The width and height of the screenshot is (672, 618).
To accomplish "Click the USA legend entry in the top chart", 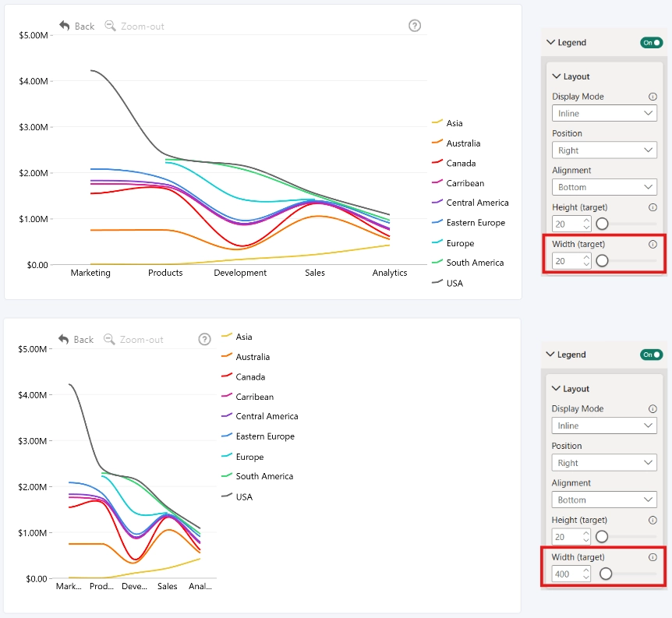I will point(447,283).
